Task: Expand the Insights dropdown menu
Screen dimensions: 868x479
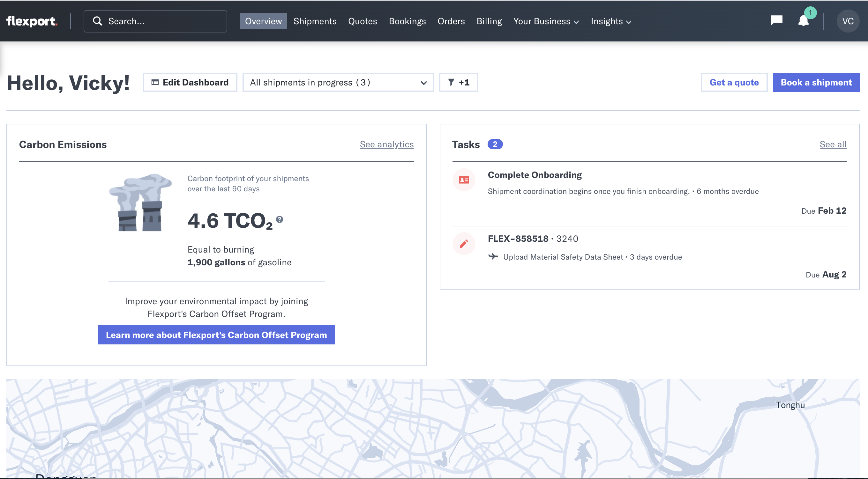Action: (610, 21)
